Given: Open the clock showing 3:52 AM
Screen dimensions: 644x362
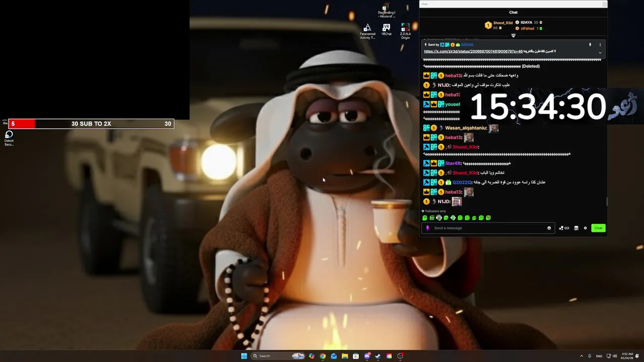Looking at the screenshot, I should [x=627, y=356].
